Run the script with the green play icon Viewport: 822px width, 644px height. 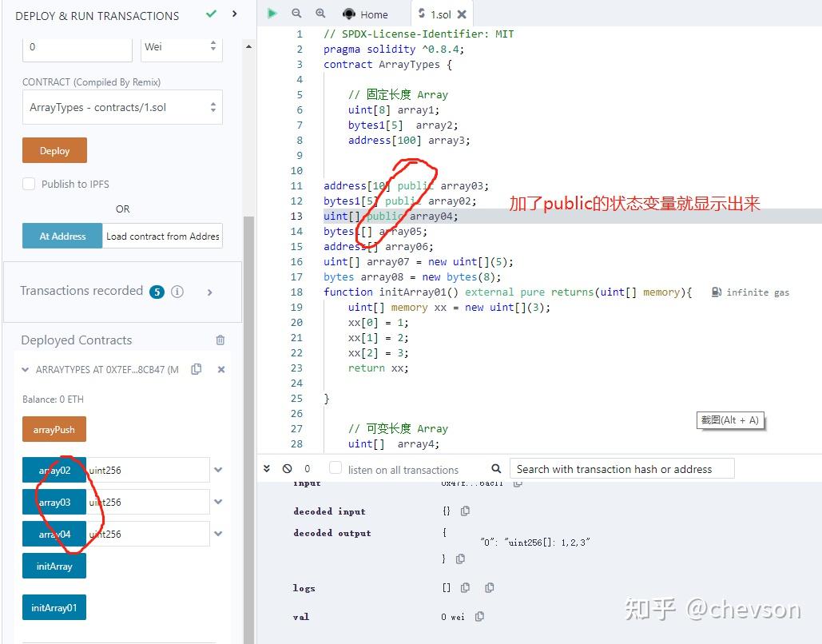point(272,14)
